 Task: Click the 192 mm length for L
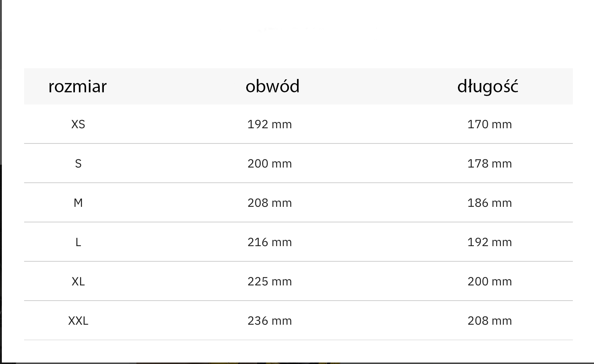pos(489,242)
